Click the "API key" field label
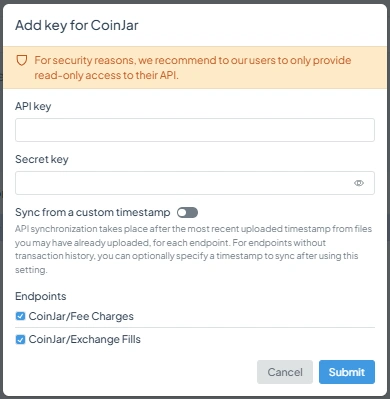Screen dimensions: 390x399 (x=33, y=106)
